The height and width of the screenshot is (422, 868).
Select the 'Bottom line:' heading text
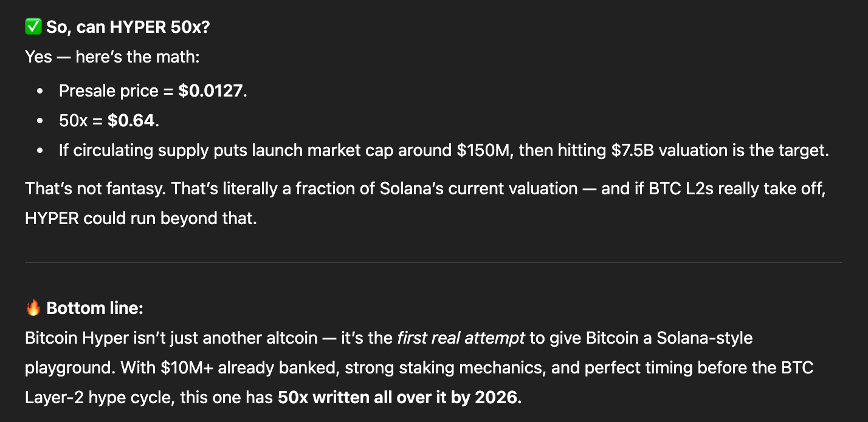[x=95, y=308]
